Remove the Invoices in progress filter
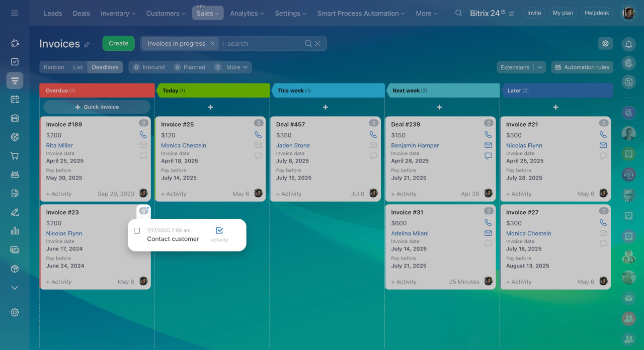This screenshot has width=644, height=350. pos(212,44)
